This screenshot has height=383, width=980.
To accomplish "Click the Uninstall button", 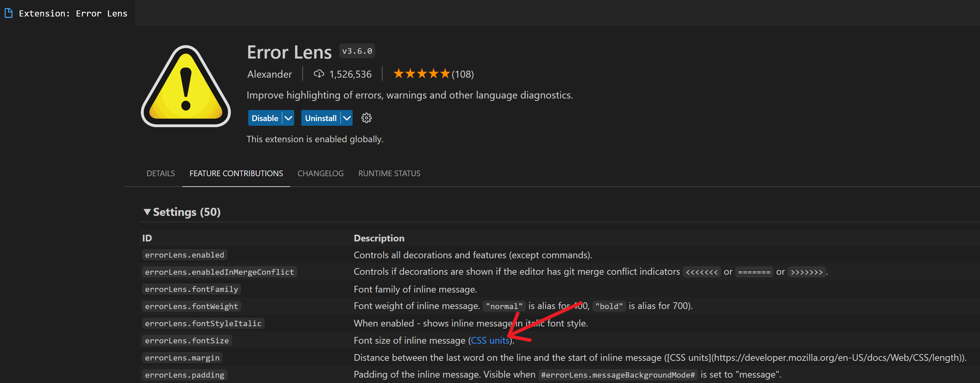I will point(320,118).
